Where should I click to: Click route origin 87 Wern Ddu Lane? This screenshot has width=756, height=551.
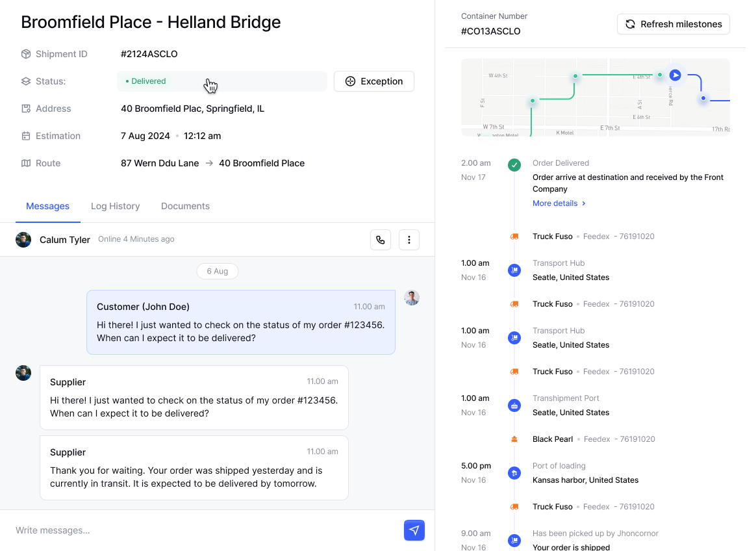click(160, 163)
